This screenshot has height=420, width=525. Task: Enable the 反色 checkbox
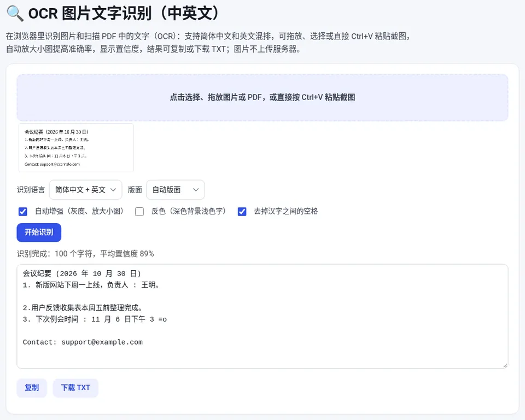coord(139,212)
